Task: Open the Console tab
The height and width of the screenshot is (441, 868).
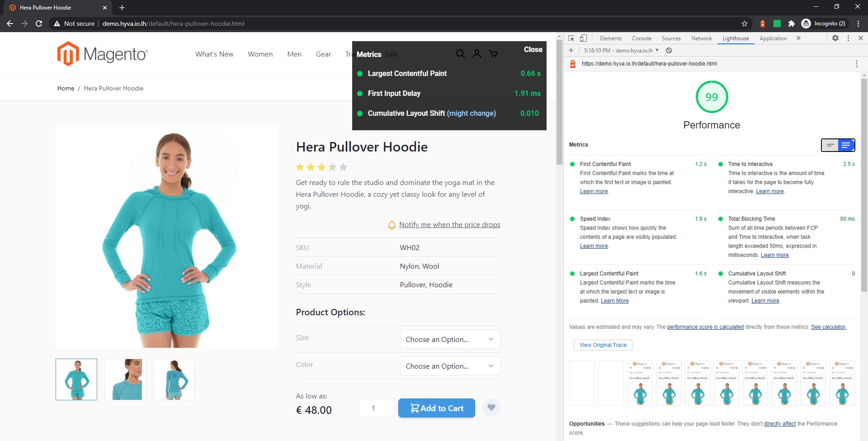Action: 642,38
